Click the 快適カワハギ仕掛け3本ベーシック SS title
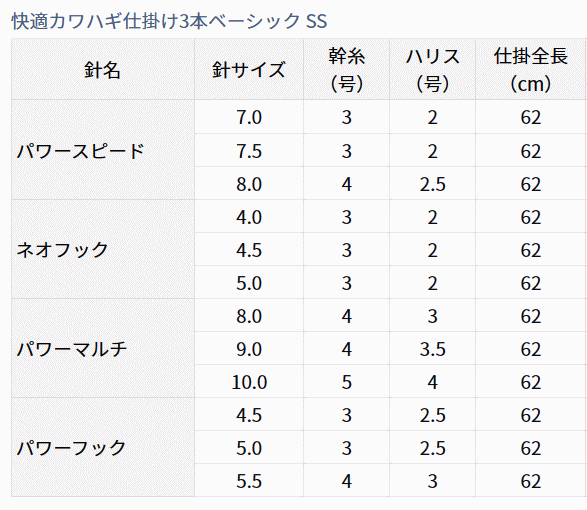This screenshot has height=510, width=587. click(169, 21)
